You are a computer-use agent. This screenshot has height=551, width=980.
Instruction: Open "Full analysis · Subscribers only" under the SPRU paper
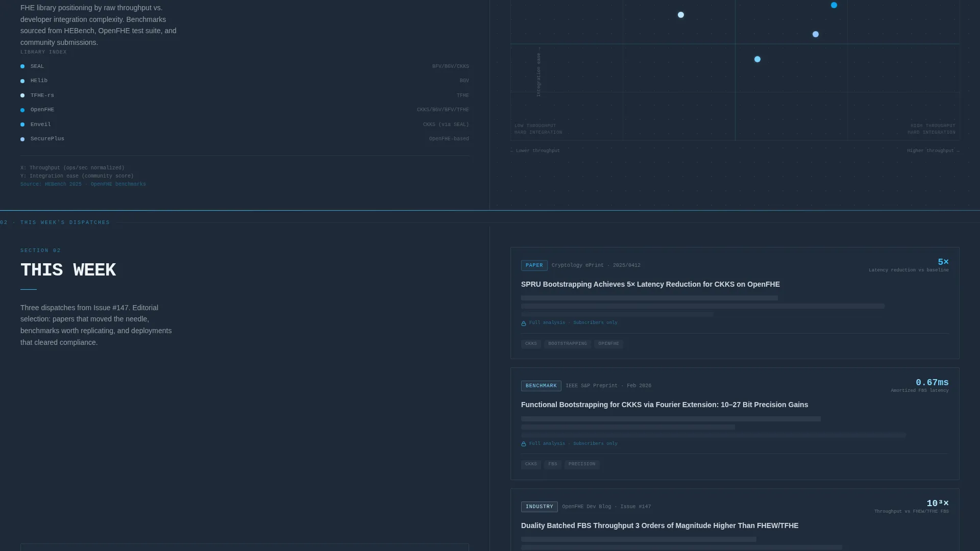click(573, 322)
